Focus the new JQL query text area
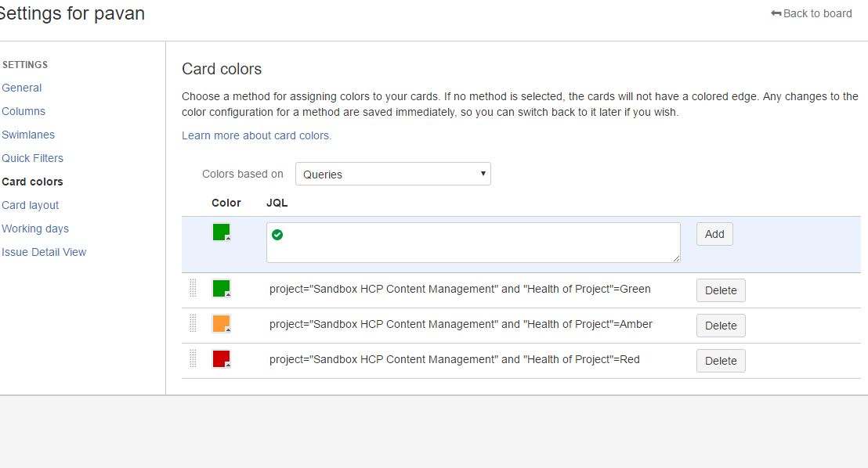The height and width of the screenshot is (468, 868). click(473, 243)
